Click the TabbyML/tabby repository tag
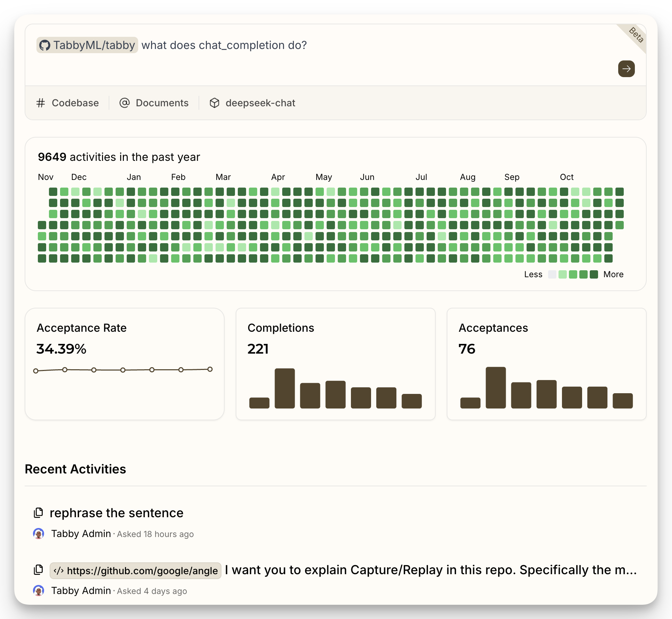Image resolution: width=672 pixels, height=619 pixels. (x=87, y=45)
